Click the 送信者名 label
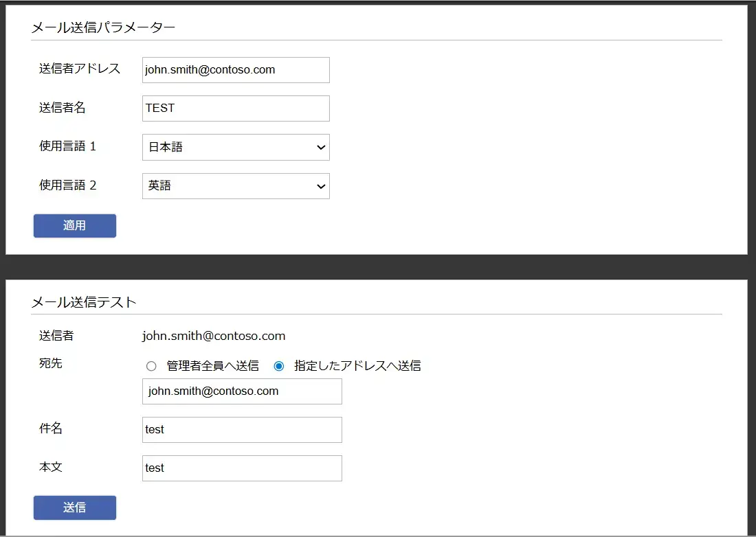The image size is (756, 537). coord(63,107)
